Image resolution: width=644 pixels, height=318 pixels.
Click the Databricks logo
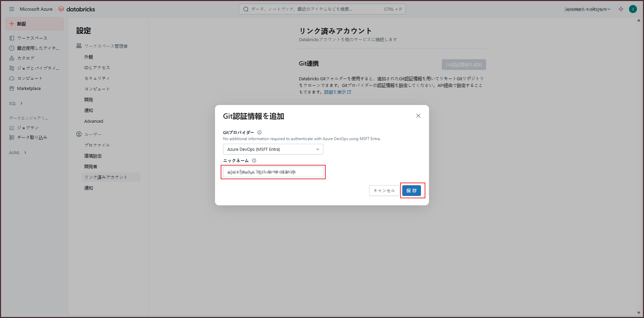tap(77, 9)
